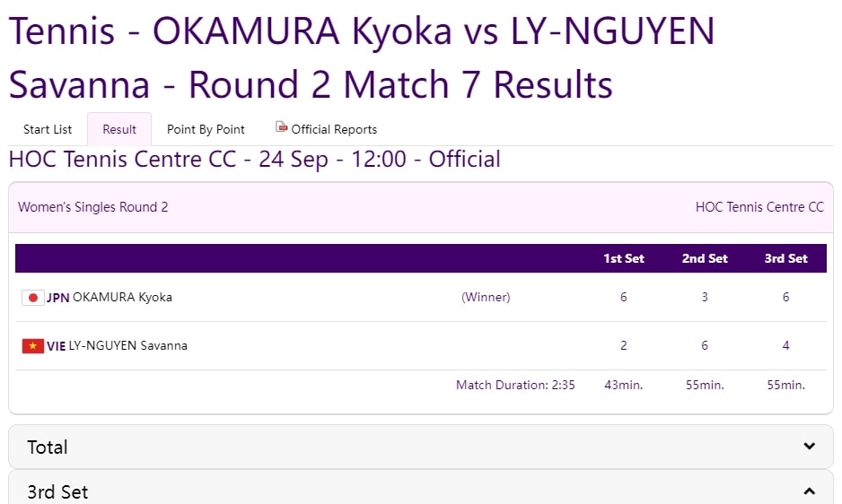Open the Point By Point tab
Viewport: 842px width, 504px height.
[x=206, y=129]
